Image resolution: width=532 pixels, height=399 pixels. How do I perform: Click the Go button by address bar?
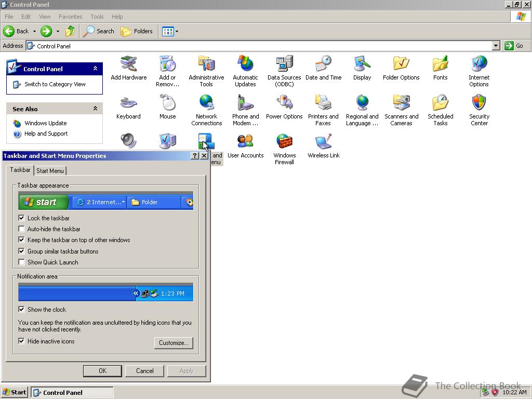click(514, 46)
